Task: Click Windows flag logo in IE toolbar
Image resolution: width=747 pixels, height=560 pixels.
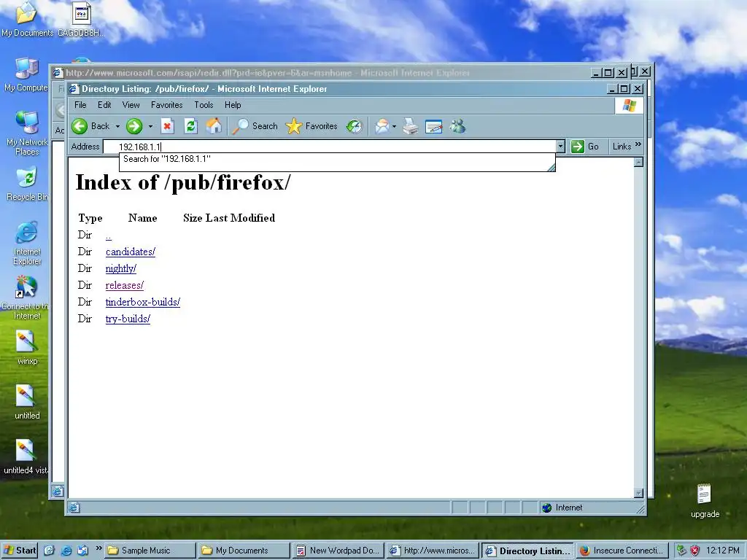Action: click(629, 105)
